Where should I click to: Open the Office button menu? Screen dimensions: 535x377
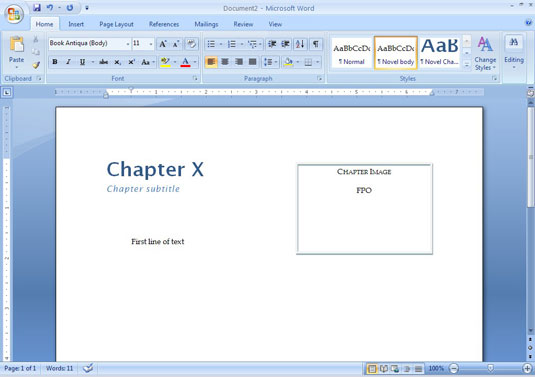[14, 14]
